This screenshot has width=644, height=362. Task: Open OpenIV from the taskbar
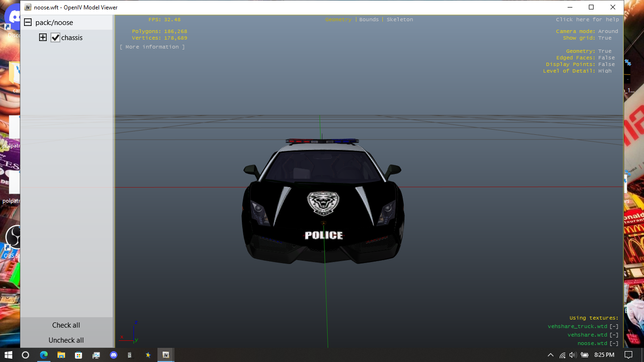click(165, 355)
